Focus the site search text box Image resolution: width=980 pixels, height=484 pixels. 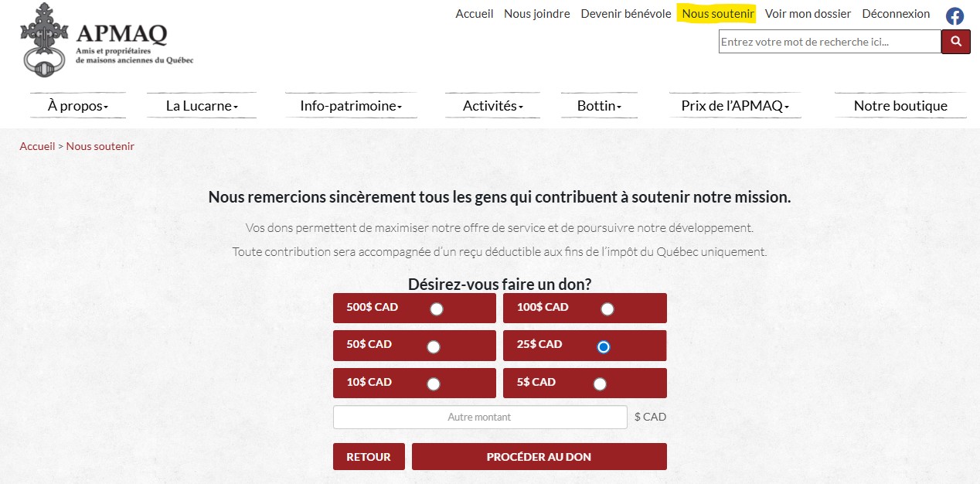click(829, 42)
